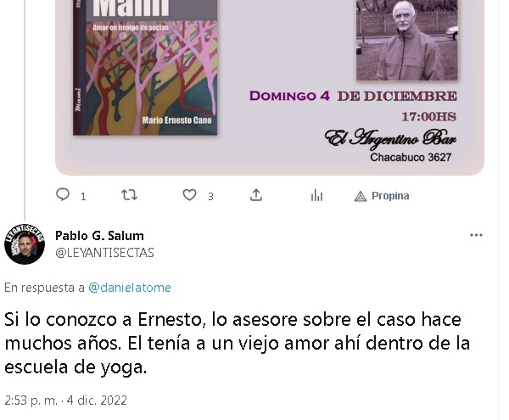Click the like count number 3
Viewport: 509px width, 420px height.
210,196
